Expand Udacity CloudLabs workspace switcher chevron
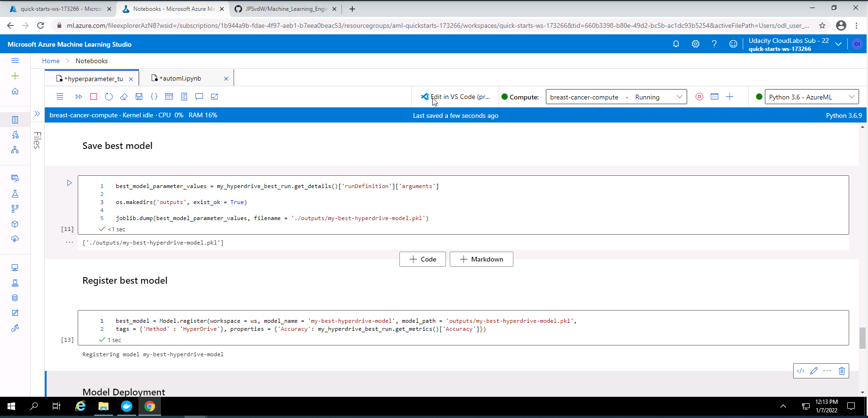This screenshot has width=868, height=418. (838, 44)
